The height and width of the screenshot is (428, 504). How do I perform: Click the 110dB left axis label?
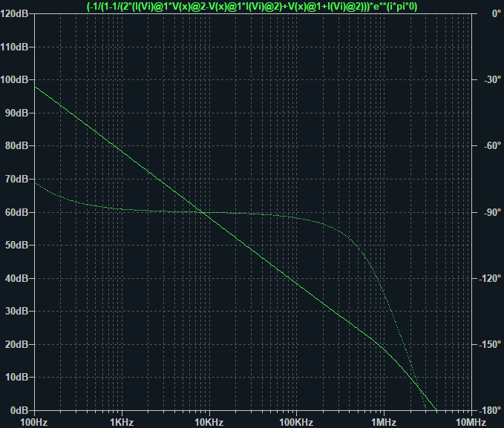14,47
